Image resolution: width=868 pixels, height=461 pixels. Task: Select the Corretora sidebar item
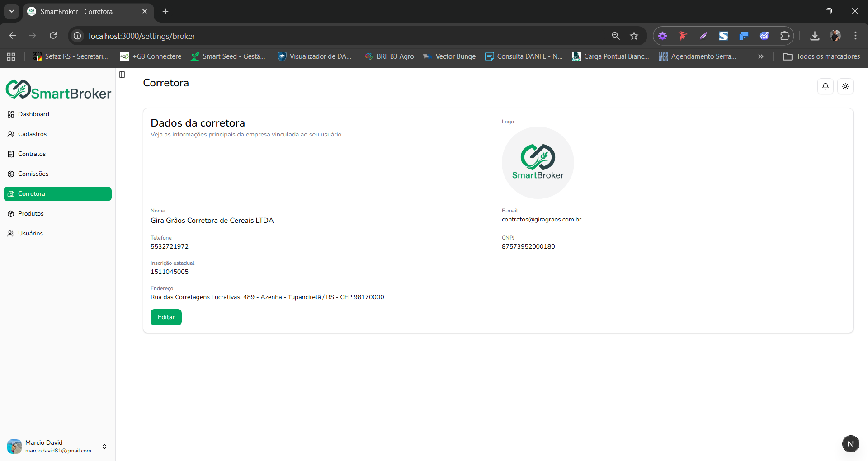tap(57, 194)
